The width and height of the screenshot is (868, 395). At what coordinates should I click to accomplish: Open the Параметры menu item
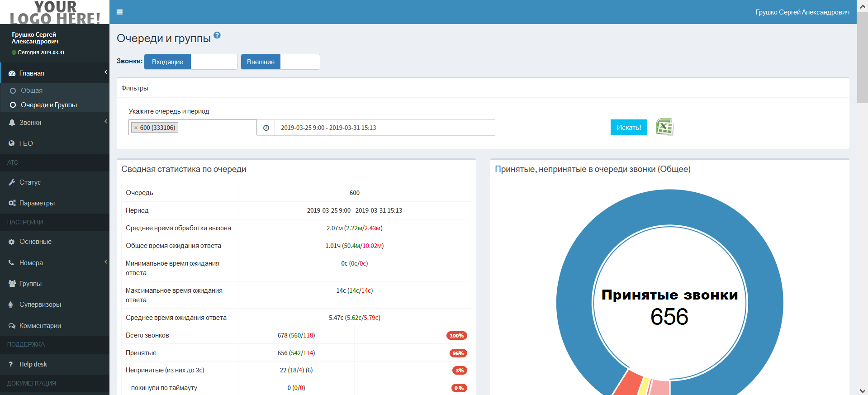tap(55, 203)
